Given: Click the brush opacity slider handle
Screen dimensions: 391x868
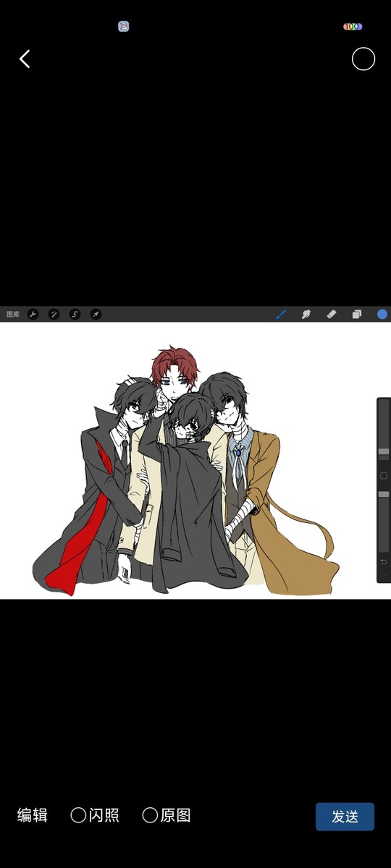Looking at the screenshot, I should coord(384,494).
